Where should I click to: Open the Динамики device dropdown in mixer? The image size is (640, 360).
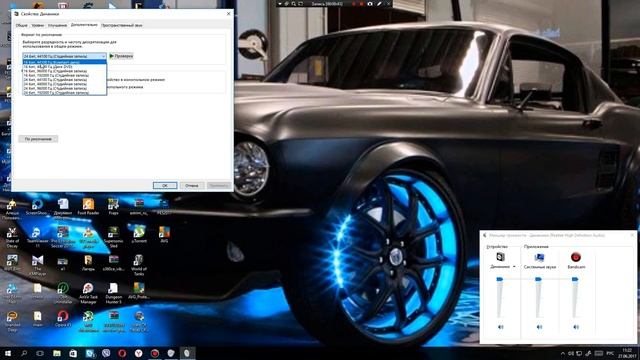tap(514, 267)
